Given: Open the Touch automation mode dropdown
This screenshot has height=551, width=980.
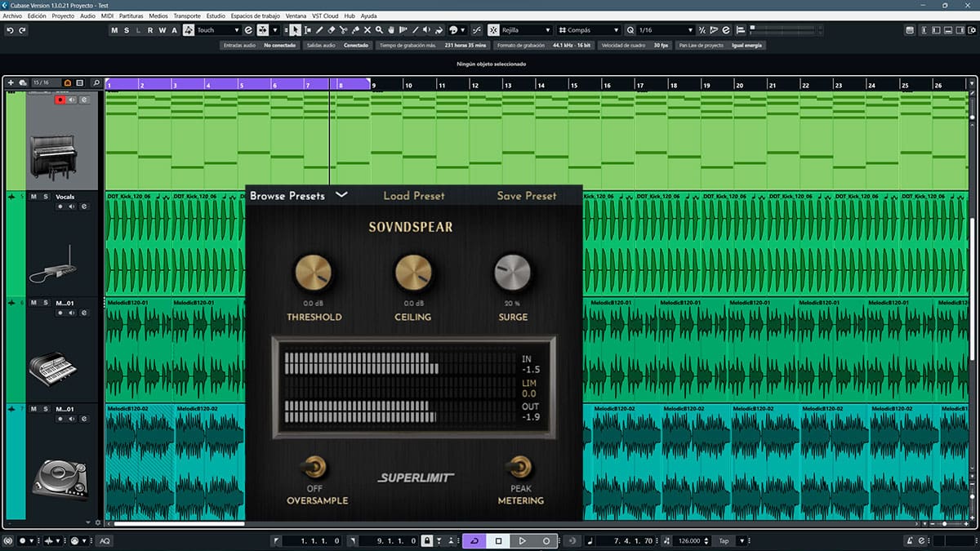Looking at the screenshot, I should (x=216, y=30).
